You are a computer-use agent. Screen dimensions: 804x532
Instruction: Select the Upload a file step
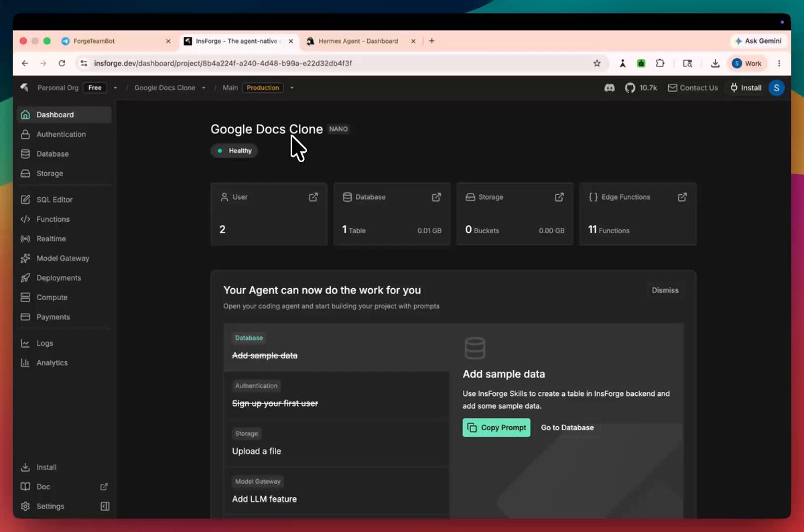point(336,443)
